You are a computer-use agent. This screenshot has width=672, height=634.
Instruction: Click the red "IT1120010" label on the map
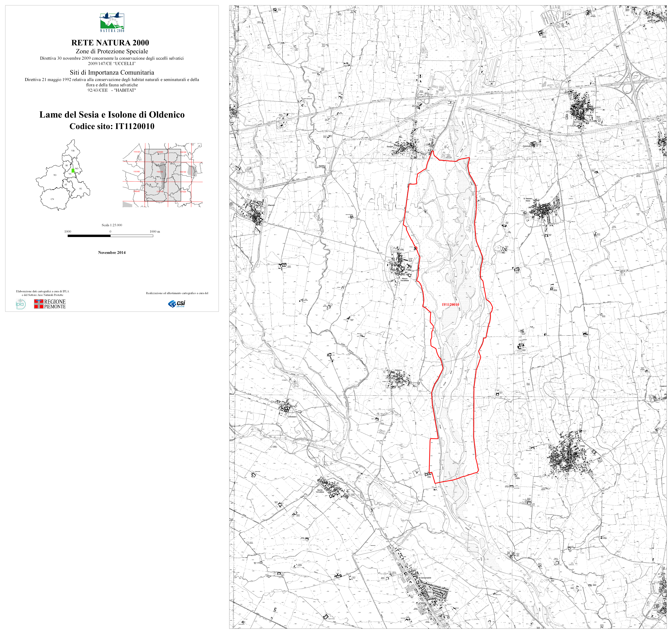451,304
